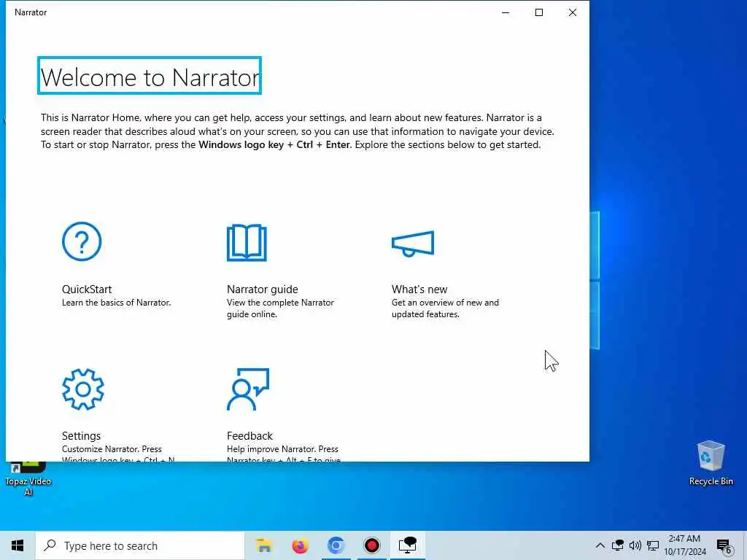
Task: Maximize the Narrator window
Action: [x=539, y=12]
